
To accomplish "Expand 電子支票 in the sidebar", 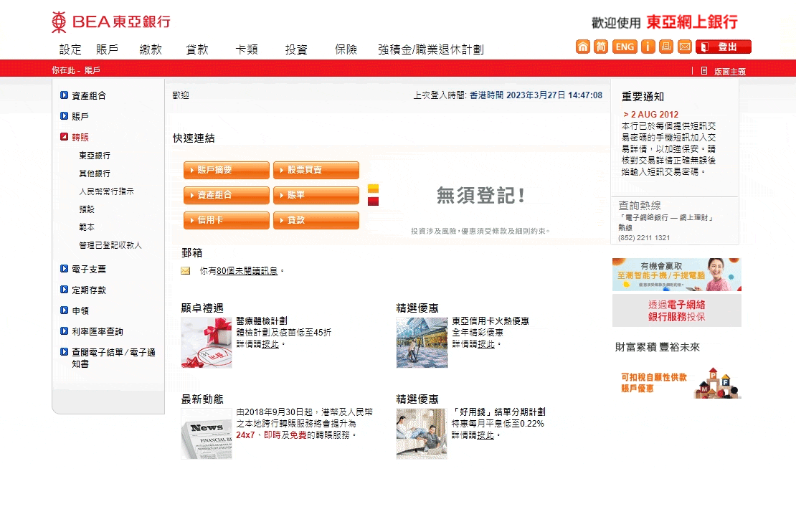I will 83,269.
